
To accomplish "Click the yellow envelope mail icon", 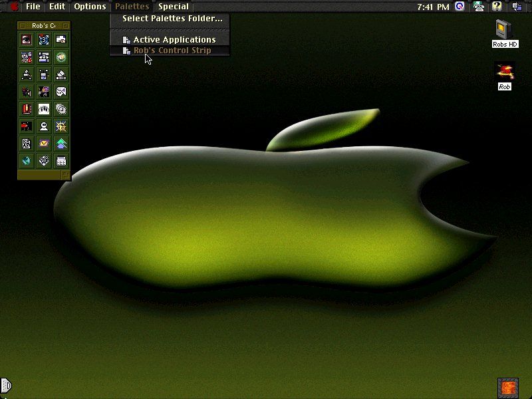I will click(x=43, y=143).
